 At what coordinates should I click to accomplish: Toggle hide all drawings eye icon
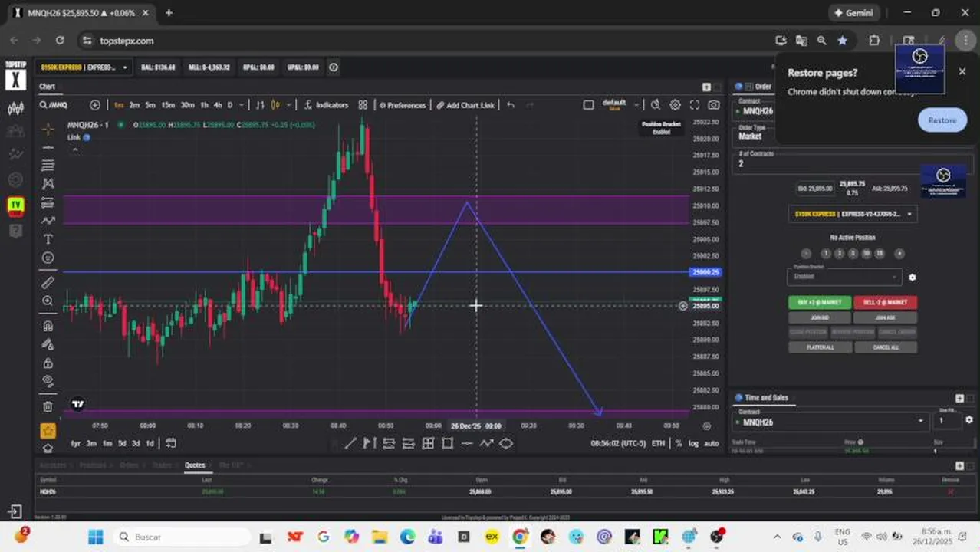pos(48,381)
